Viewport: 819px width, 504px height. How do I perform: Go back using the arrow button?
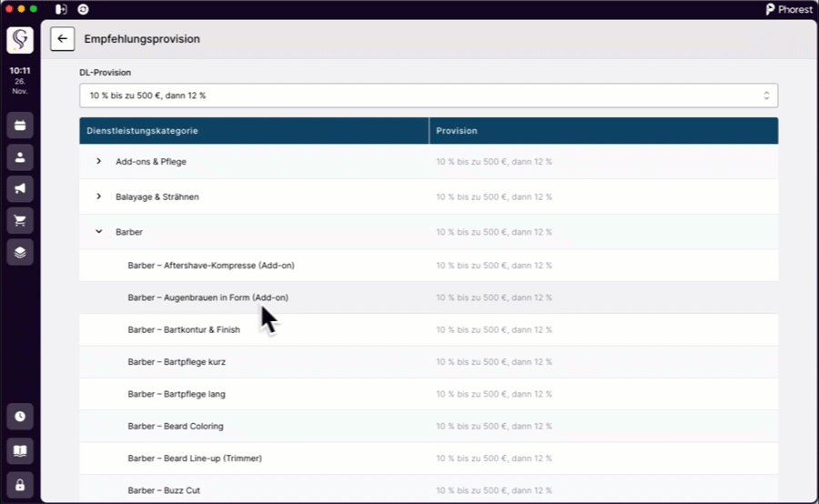pyautogui.click(x=62, y=39)
